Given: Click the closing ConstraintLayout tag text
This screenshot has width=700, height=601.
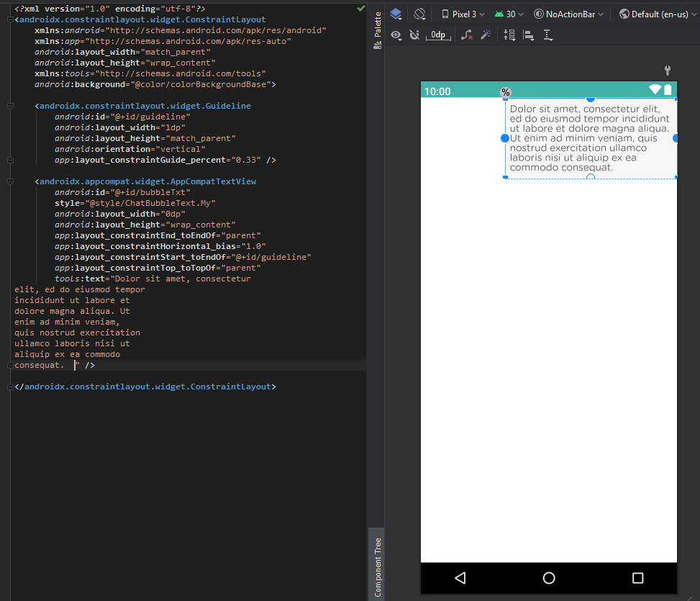Looking at the screenshot, I should (x=145, y=387).
